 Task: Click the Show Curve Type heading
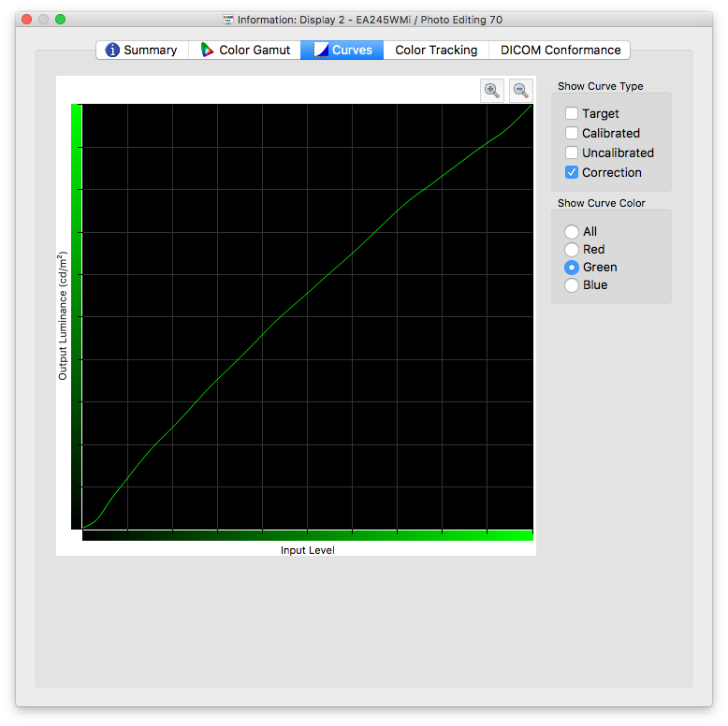coord(601,86)
